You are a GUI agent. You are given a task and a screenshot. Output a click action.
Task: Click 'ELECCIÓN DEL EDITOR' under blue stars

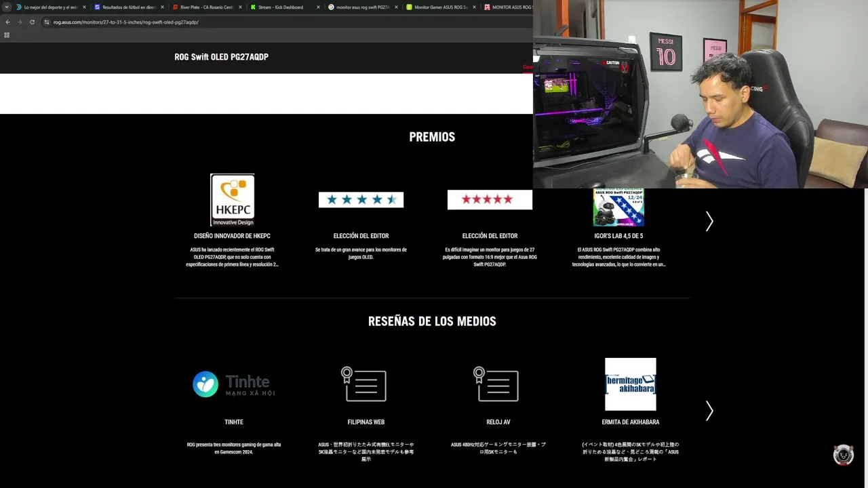pyautogui.click(x=361, y=236)
